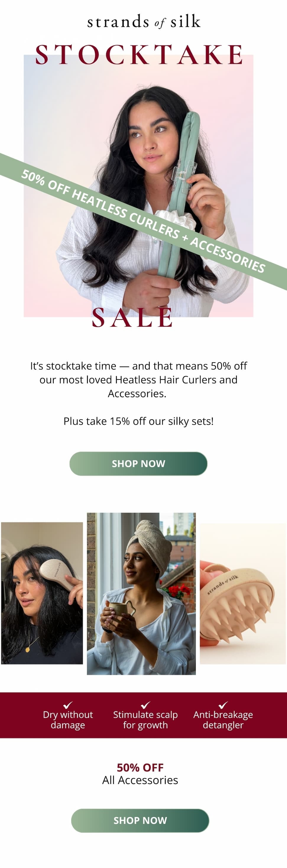Click the checkmark above Anti-breakage detangler
The height and width of the screenshot is (868, 287).
tap(223, 705)
